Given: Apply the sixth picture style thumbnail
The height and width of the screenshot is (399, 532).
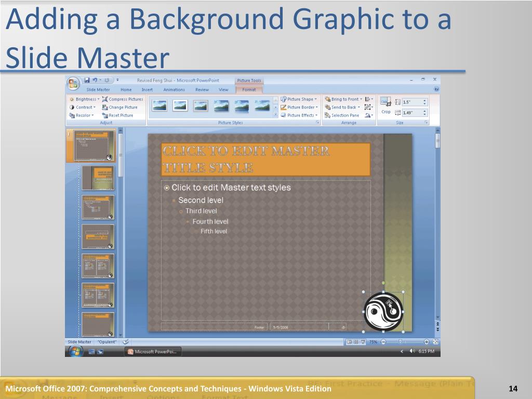Looking at the screenshot, I should tap(262, 105).
